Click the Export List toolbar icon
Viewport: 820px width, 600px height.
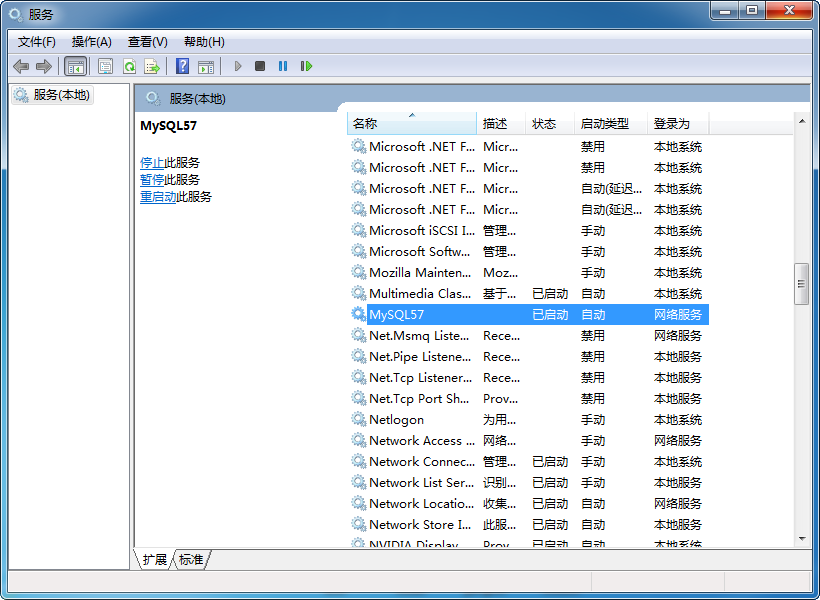[x=152, y=66]
